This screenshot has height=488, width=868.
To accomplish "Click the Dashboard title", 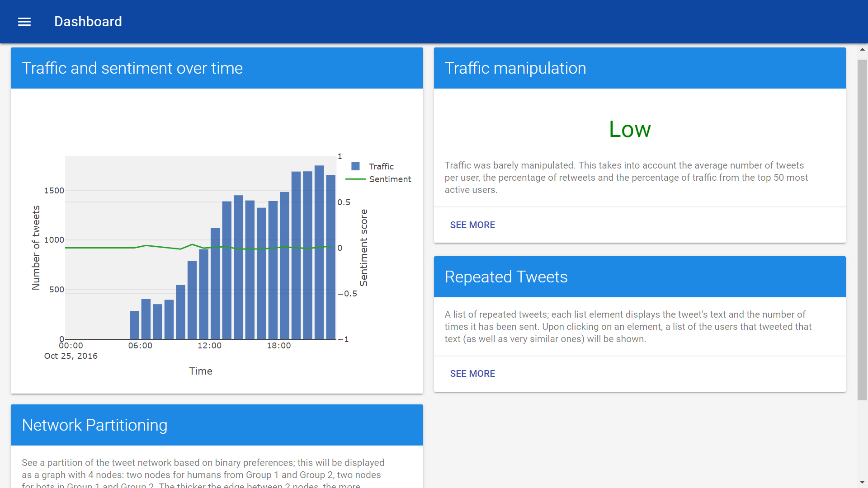I will [x=88, y=22].
